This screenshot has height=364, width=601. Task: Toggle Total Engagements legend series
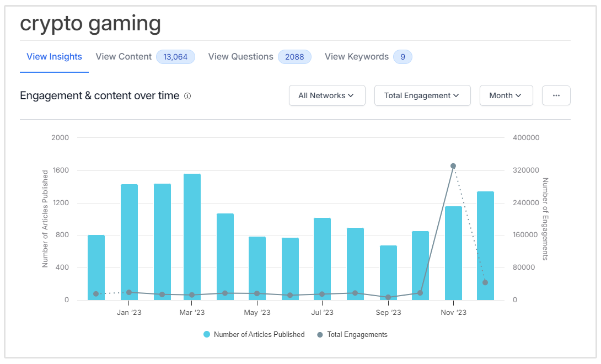pos(357,334)
